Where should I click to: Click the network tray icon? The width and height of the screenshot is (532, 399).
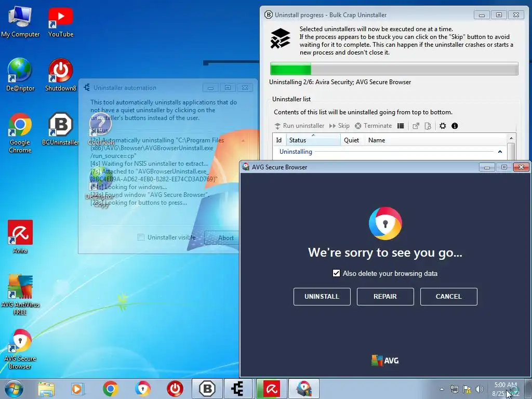[x=454, y=389]
